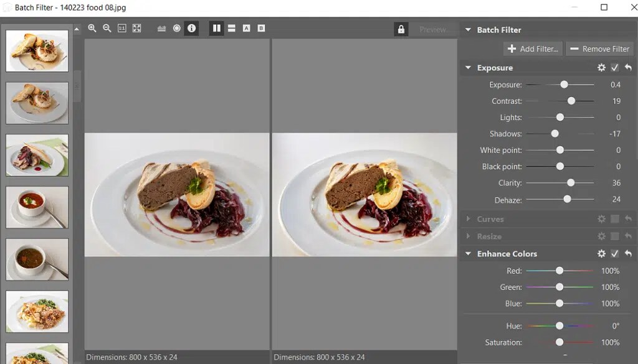Open Resize filter settings gear

(601, 236)
